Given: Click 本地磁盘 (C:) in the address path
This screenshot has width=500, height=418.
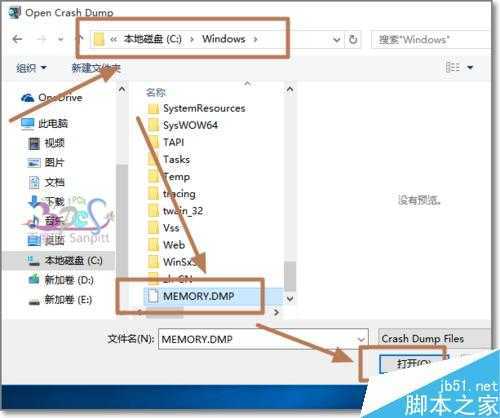Looking at the screenshot, I should coord(153,39).
